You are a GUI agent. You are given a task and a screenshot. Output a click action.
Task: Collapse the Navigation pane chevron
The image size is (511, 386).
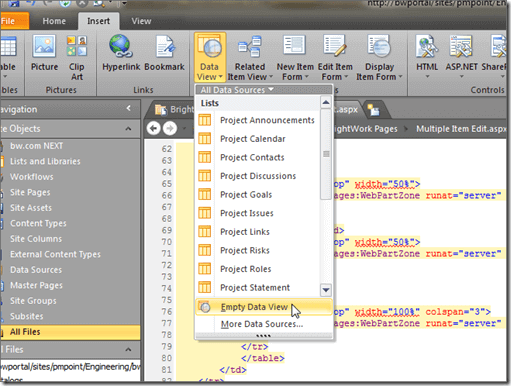tap(129, 108)
